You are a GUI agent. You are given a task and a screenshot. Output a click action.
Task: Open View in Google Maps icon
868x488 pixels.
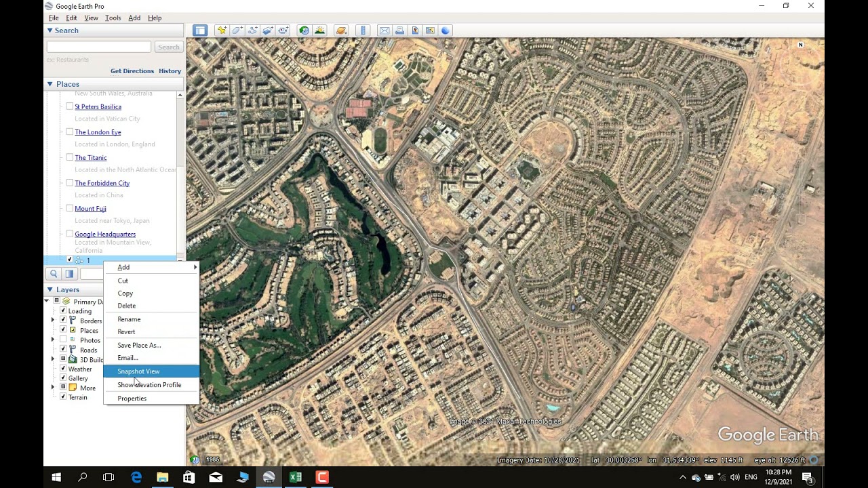(430, 30)
